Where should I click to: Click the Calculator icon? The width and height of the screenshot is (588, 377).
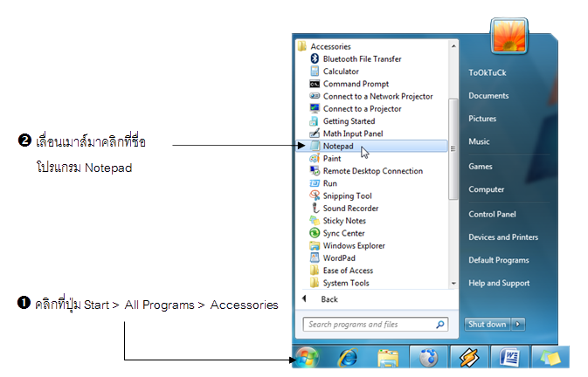pyautogui.click(x=315, y=72)
